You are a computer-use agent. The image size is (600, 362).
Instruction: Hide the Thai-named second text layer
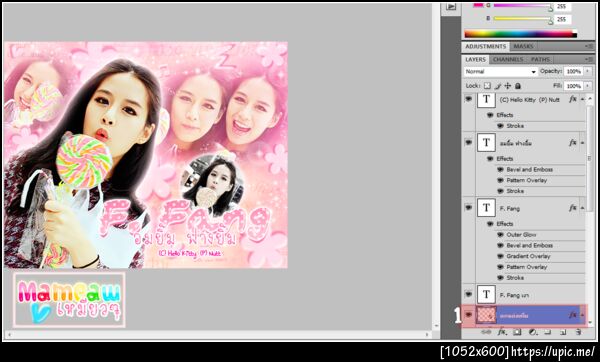(468, 142)
